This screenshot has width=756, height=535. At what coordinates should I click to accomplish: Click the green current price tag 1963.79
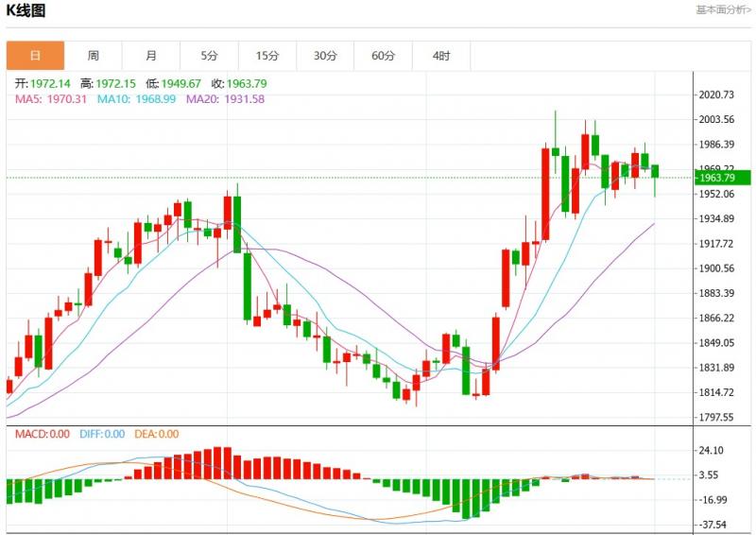[721, 178]
